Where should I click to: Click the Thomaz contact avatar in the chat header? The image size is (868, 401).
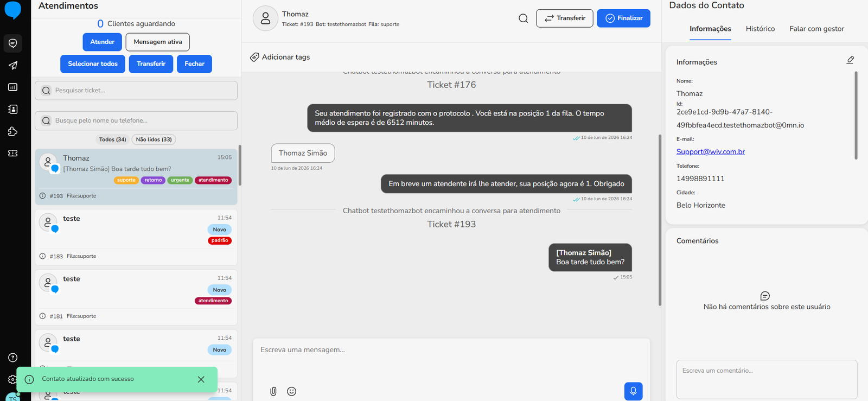coord(265,18)
